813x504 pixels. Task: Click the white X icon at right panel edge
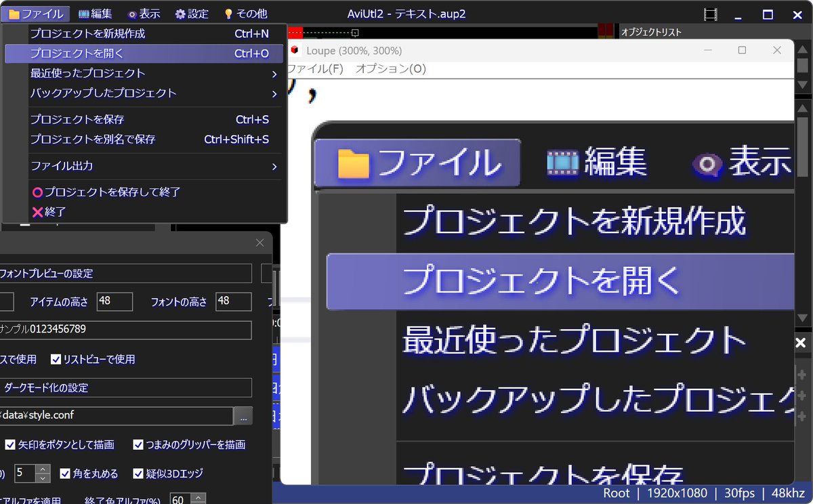point(801,341)
